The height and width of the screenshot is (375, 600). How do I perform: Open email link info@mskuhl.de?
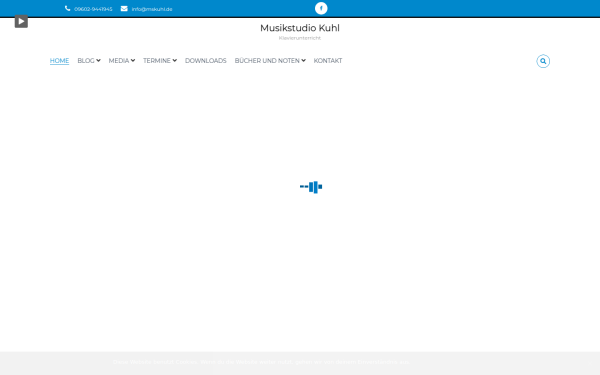pos(152,9)
